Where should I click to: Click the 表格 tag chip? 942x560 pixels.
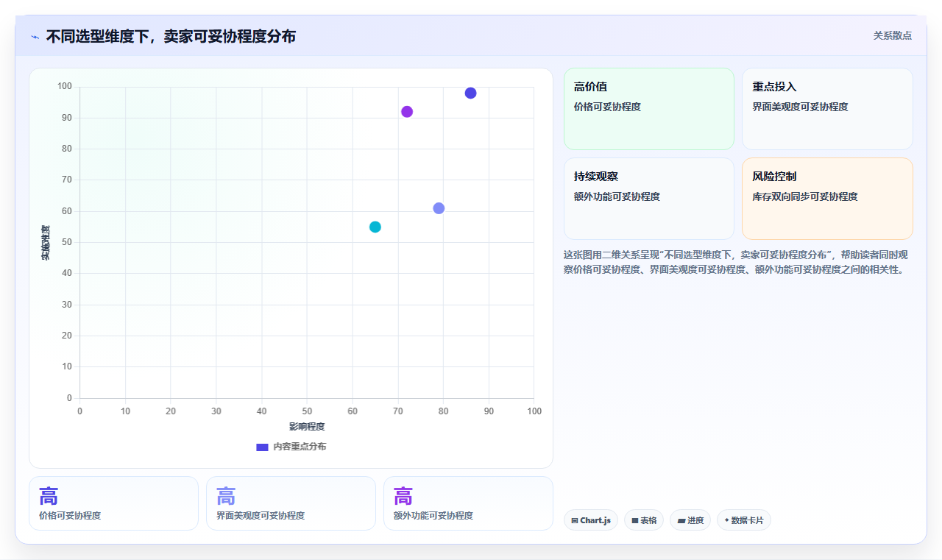[x=644, y=520]
